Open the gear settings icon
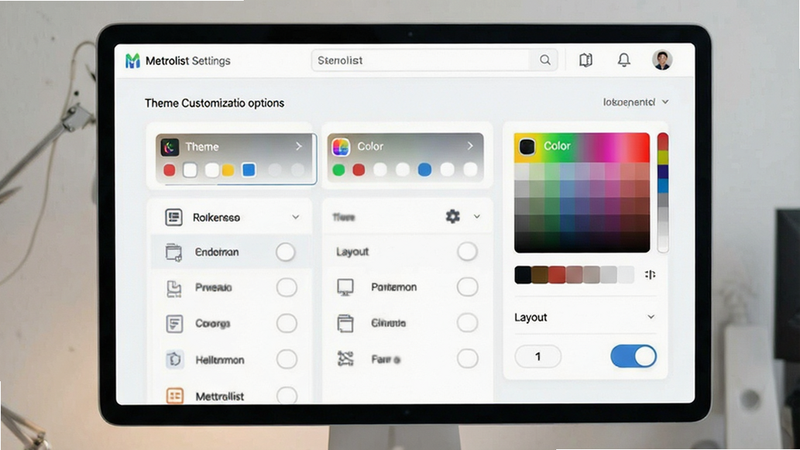This screenshot has width=800, height=450. pyautogui.click(x=453, y=216)
